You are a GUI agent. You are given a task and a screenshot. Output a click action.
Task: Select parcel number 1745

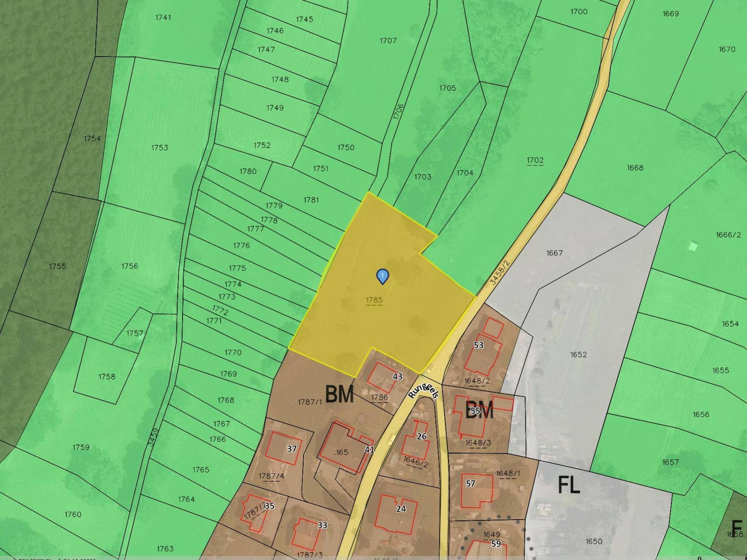coord(304,19)
